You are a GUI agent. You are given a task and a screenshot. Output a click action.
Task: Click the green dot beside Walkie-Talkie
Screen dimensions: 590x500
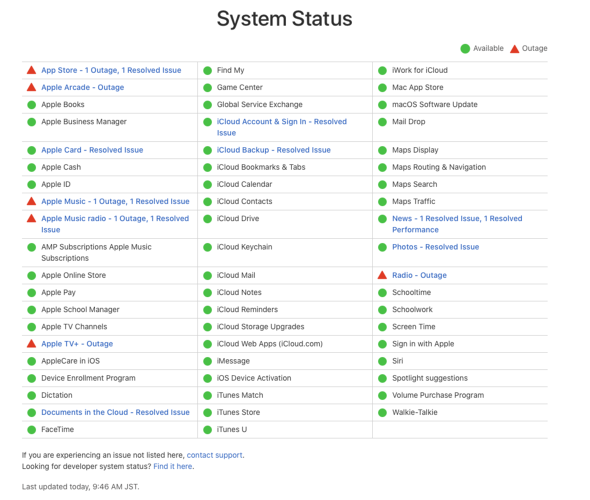[x=382, y=413]
